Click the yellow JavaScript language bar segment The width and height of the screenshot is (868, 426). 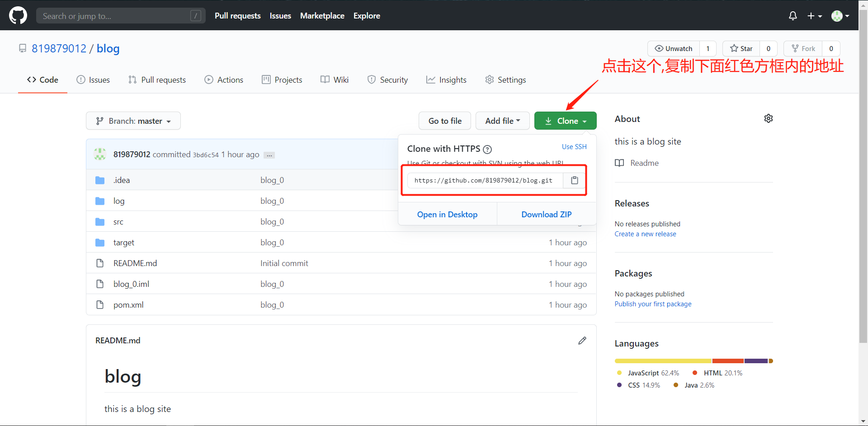[x=663, y=361]
